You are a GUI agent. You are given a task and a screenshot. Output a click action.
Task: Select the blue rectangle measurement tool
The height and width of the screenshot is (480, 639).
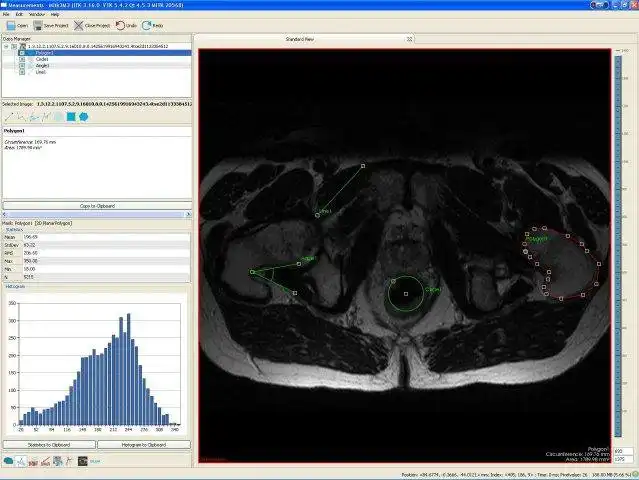click(71, 117)
